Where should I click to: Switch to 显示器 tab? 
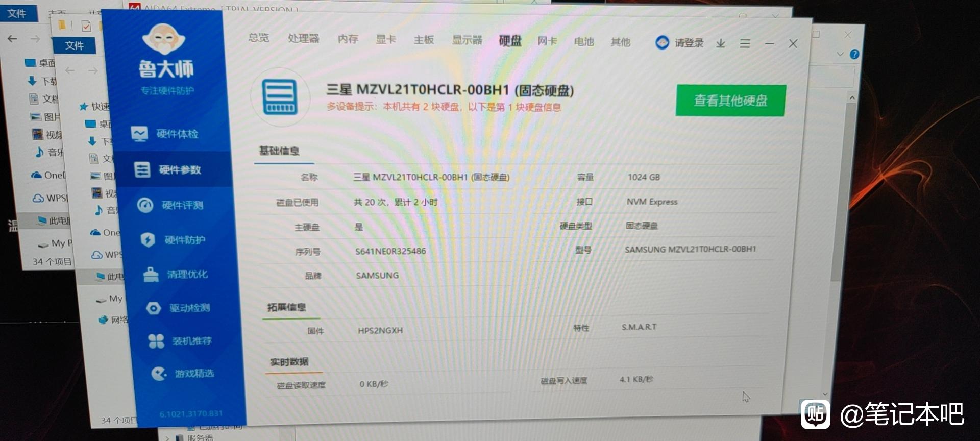click(x=467, y=40)
